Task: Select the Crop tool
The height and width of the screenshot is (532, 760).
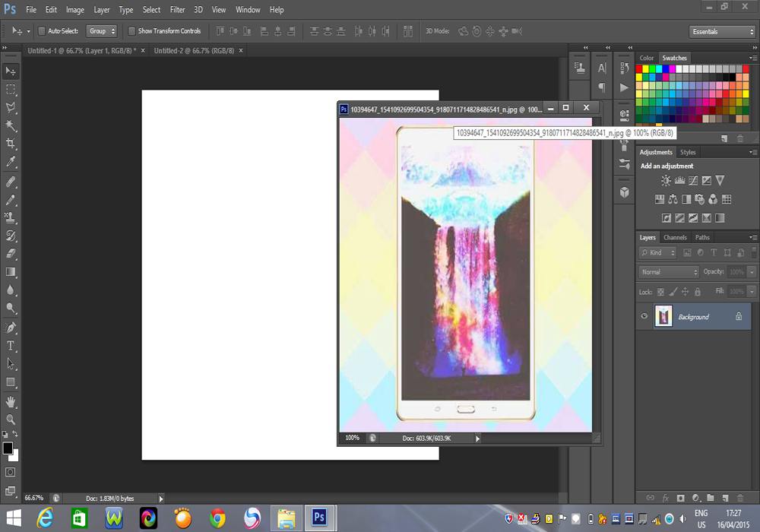Action: pos(11,144)
